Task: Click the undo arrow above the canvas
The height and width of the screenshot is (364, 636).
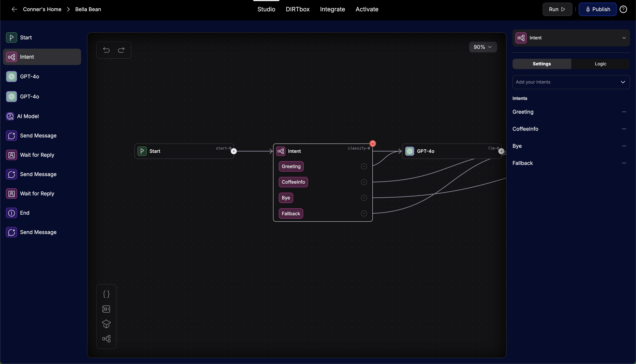Action: [106, 50]
